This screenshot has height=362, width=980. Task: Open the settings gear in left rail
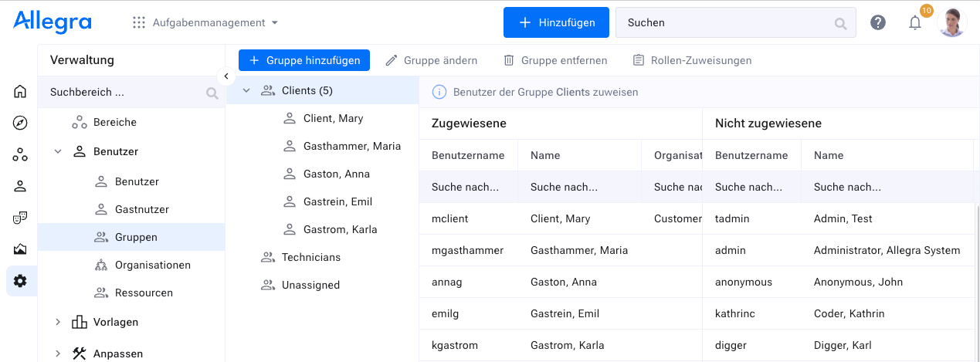click(20, 281)
